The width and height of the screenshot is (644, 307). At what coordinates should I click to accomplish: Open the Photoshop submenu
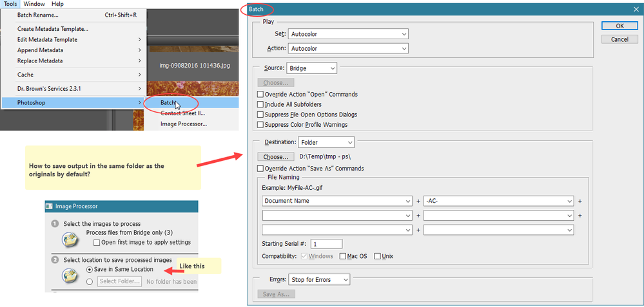pos(73,102)
